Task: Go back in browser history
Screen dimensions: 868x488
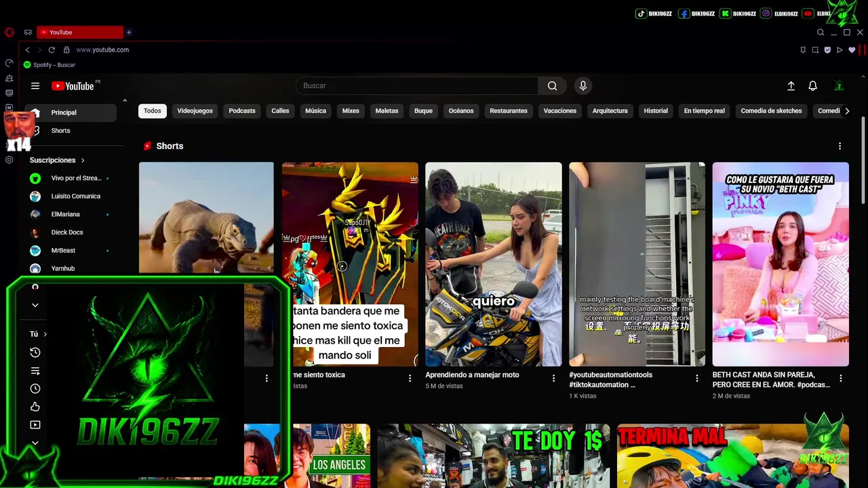Action: tap(27, 49)
